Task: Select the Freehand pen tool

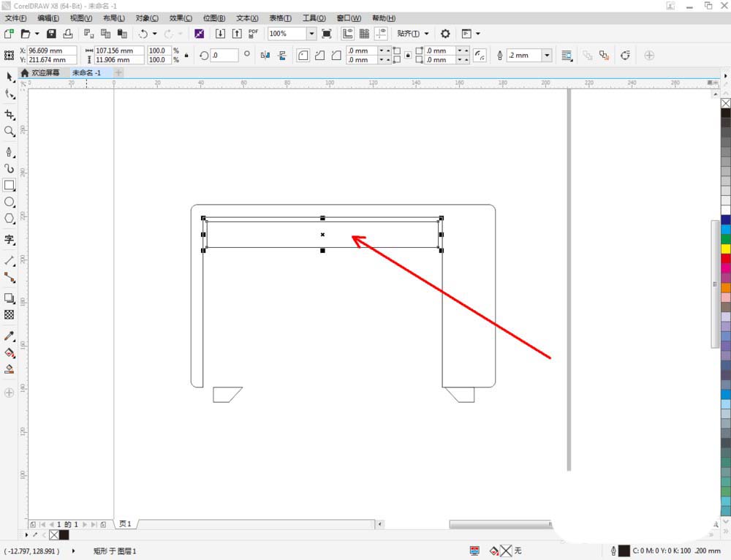Action: [10, 152]
